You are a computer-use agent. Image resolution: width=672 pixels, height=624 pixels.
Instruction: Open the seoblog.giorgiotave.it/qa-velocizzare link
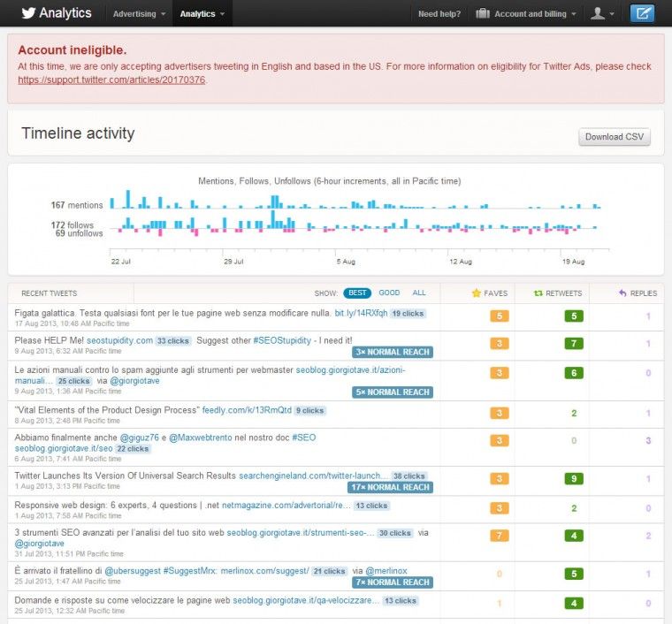pos(306,600)
